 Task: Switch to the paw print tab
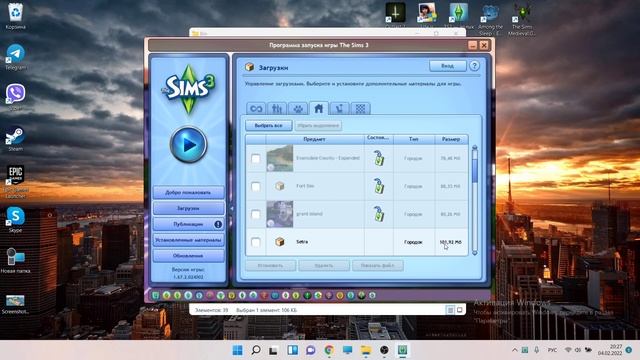(298, 109)
